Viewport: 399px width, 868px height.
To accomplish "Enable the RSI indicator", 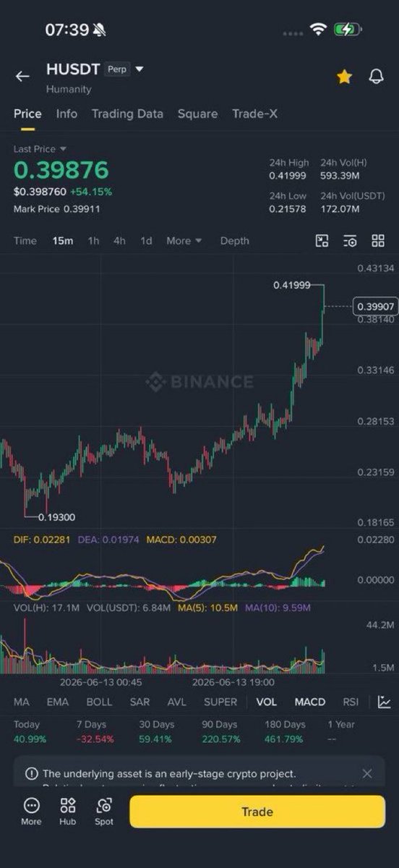I will pos(351,702).
